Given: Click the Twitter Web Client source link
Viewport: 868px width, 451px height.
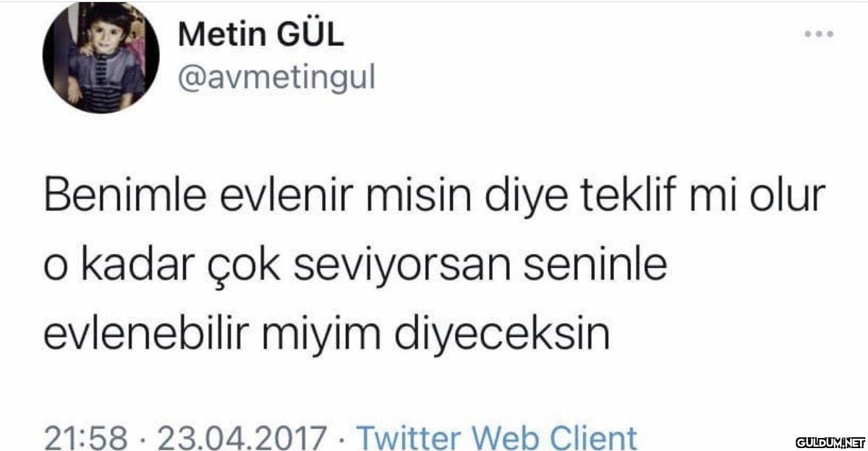Looking at the screenshot, I should pyautogui.click(x=498, y=439).
